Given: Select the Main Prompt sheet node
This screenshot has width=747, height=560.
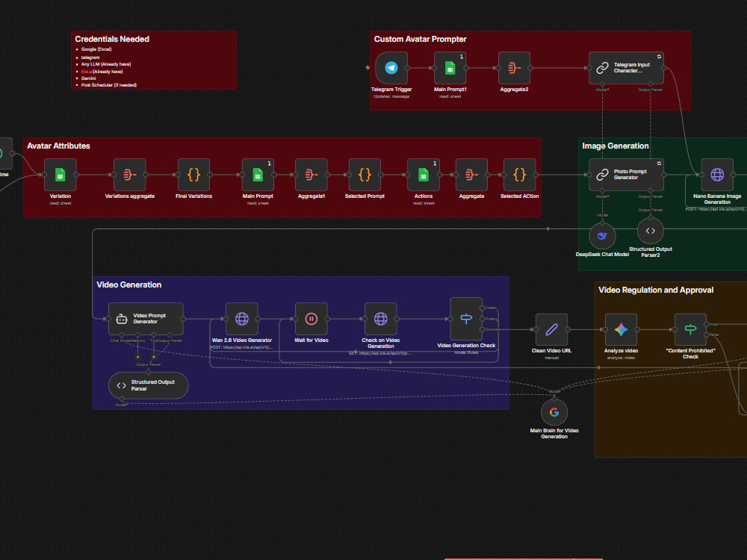Looking at the screenshot, I should point(258,175).
